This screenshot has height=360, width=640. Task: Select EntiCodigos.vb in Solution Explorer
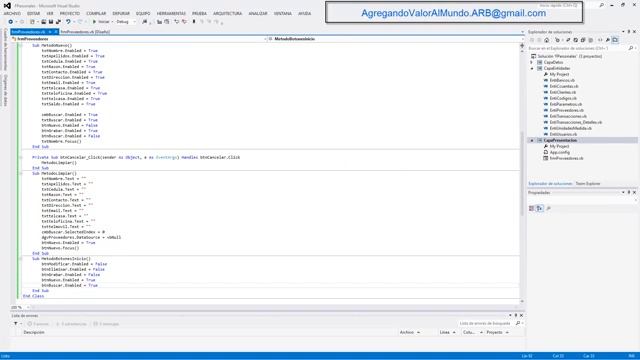click(563, 98)
